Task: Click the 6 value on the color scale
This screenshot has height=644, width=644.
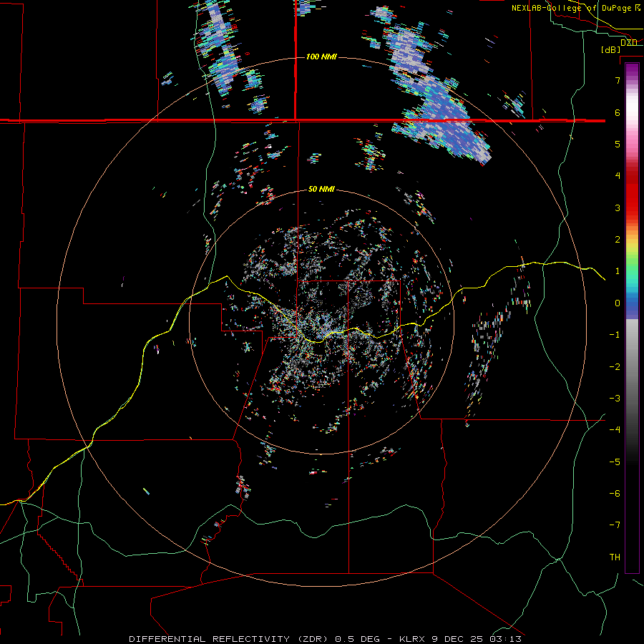Action: point(618,112)
